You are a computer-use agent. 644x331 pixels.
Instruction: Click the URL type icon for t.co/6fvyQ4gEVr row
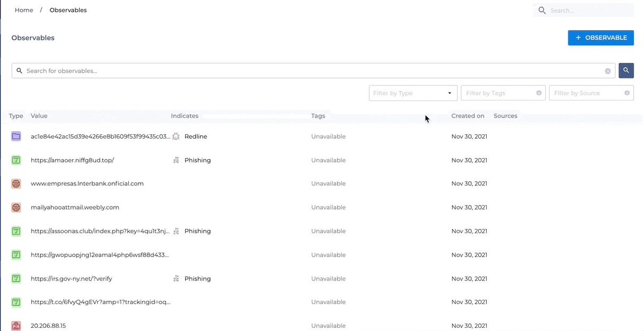pos(16,302)
